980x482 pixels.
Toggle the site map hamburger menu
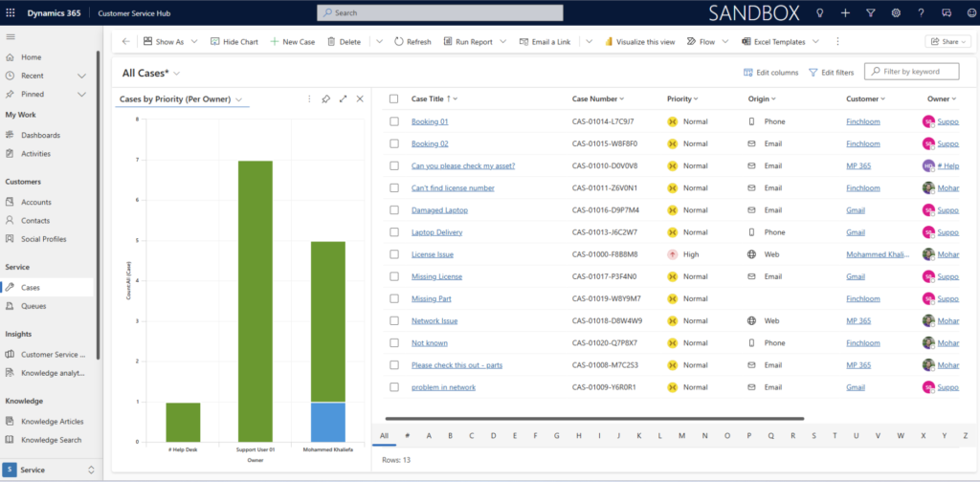(10, 37)
